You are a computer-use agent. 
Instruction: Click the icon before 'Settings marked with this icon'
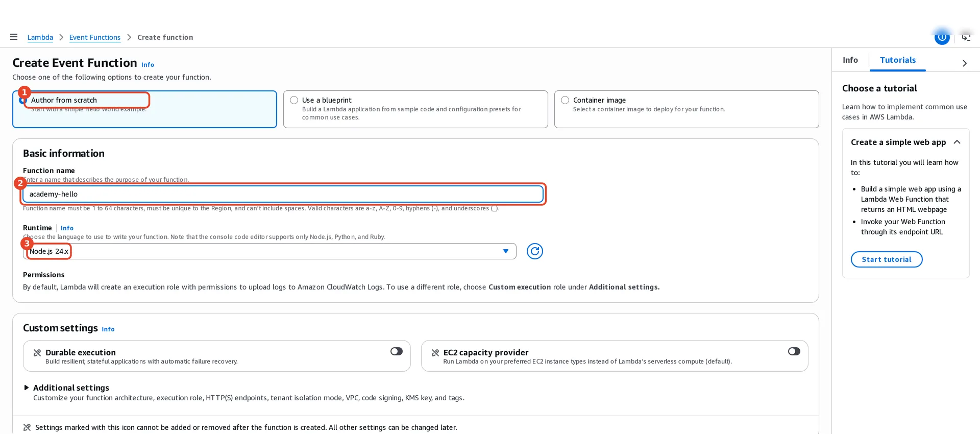[27, 427]
